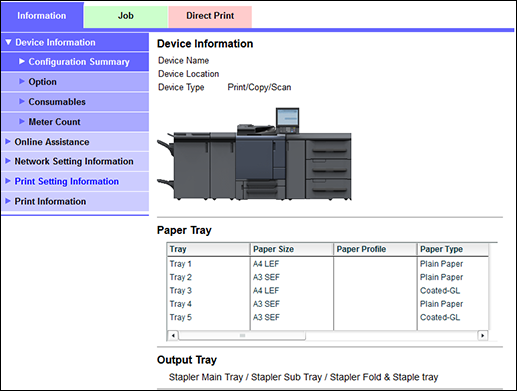Viewport: 517px width, 391px height.
Task: Switch to the Job tab
Action: pyautogui.click(x=126, y=17)
